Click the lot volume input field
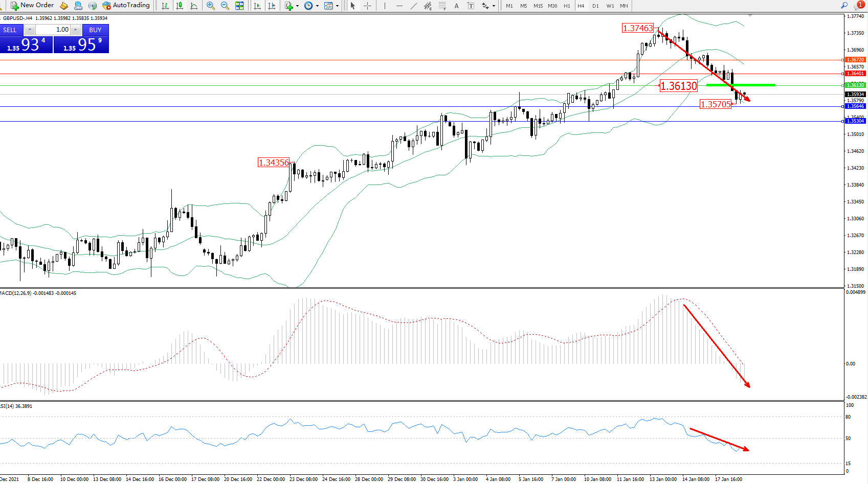This screenshot has width=868, height=484. [53, 30]
